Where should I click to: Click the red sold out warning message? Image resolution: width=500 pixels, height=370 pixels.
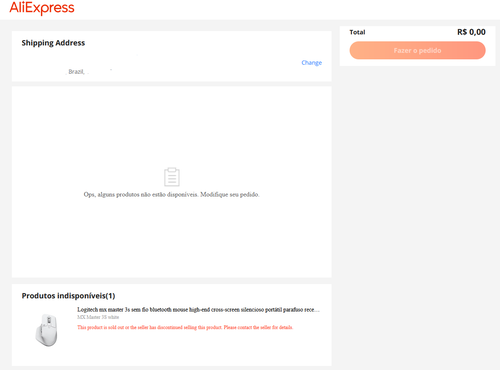click(x=185, y=327)
